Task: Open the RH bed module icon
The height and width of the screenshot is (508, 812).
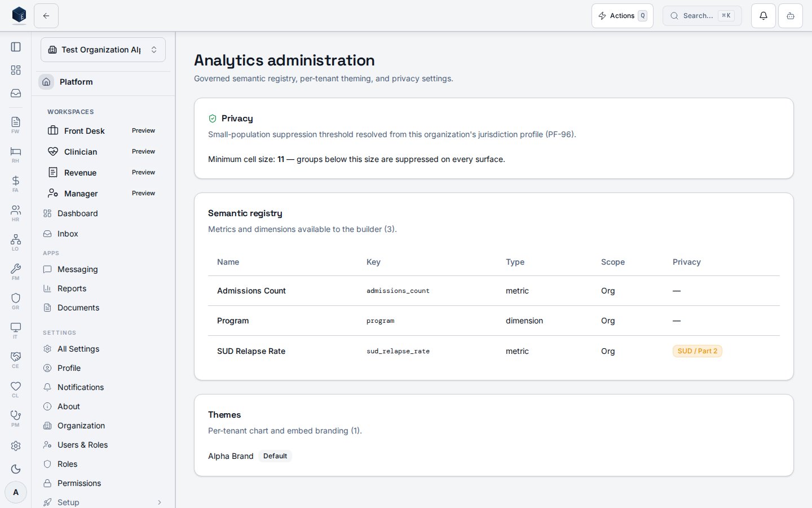Action: (x=16, y=154)
